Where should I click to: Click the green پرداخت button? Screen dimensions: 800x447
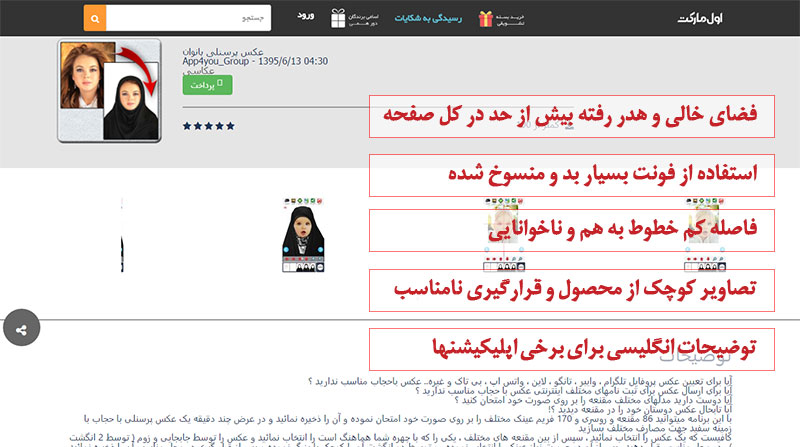point(207,85)
